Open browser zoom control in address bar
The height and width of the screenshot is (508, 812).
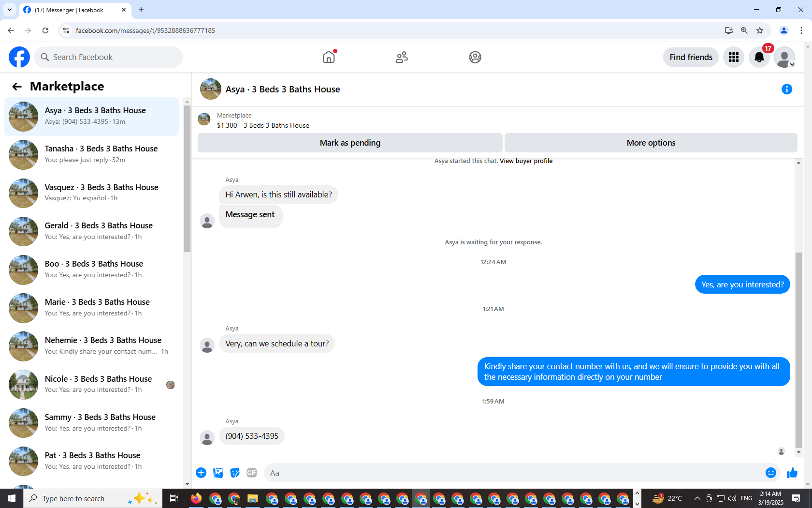click(x=744, y=30)
